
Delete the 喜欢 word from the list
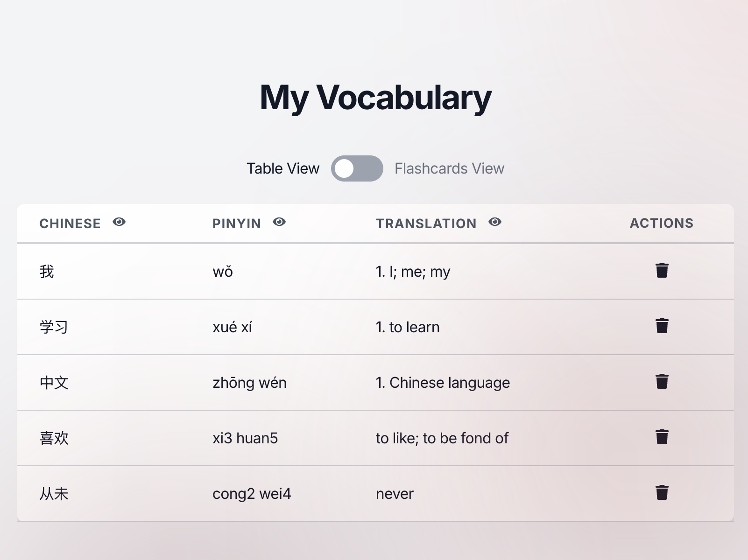(x=662, y=437)
